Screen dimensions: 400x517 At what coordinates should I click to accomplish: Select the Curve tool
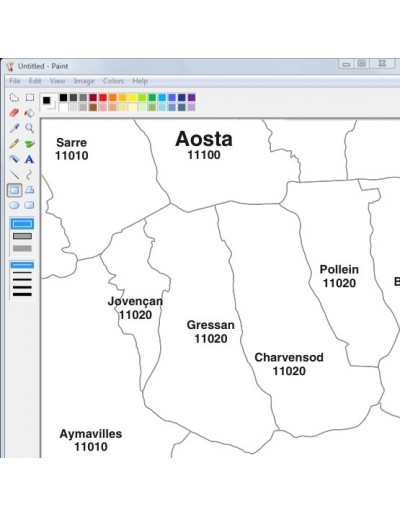pos(29,175)
